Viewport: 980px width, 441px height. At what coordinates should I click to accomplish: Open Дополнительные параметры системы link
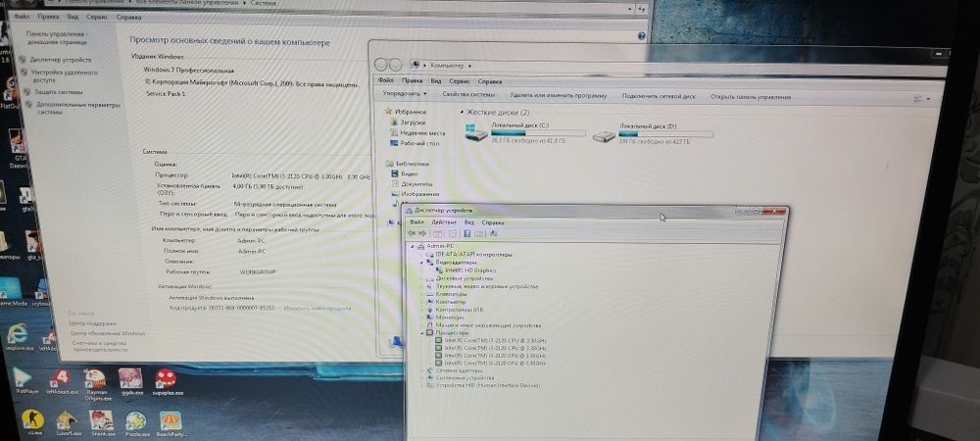click(78, 109)
